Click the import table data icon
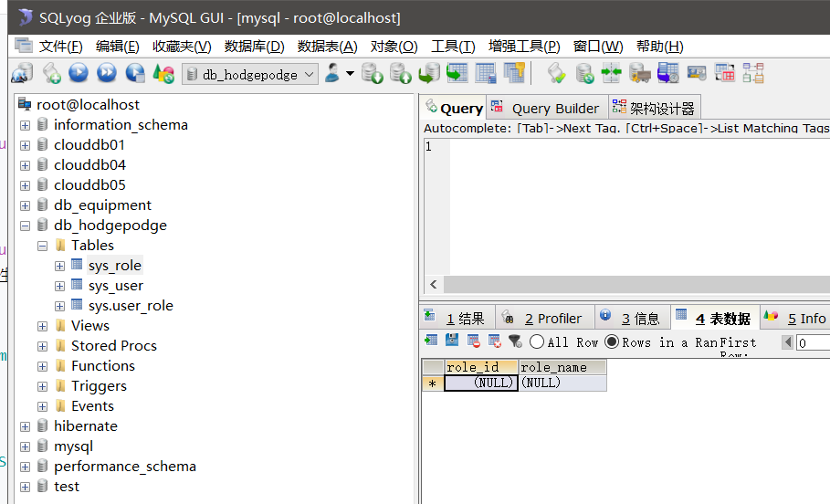830x504 pixels. pos(457,73)
